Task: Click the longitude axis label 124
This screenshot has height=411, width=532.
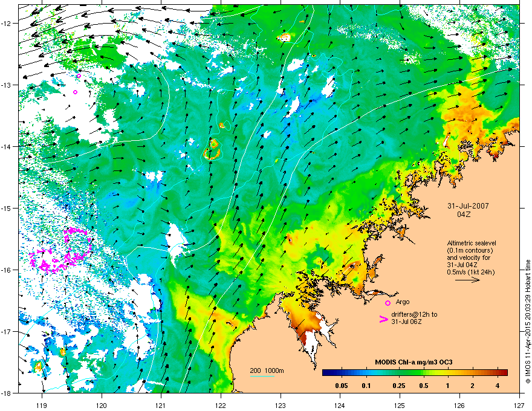Action: pos(340,405)
